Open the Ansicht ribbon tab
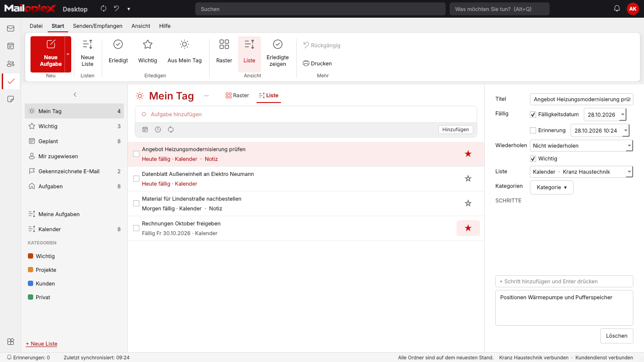This screenshot has width=644, height=362. [141, 26]
